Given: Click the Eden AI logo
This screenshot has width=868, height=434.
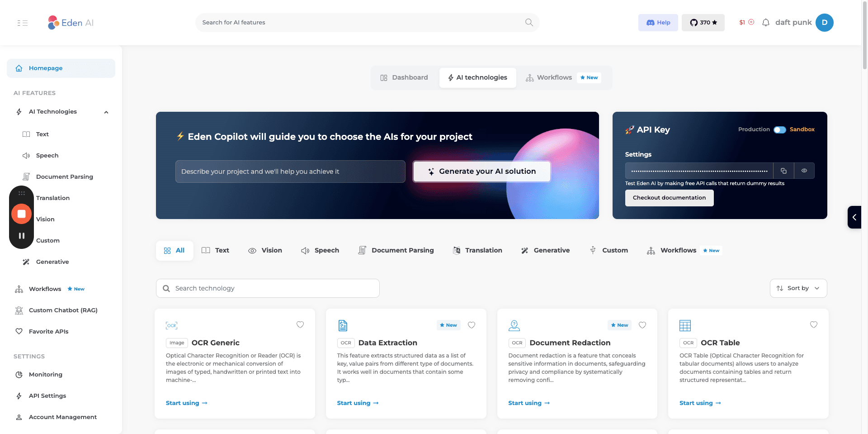Looking at the screenshot, I should (x=71, y=23).
